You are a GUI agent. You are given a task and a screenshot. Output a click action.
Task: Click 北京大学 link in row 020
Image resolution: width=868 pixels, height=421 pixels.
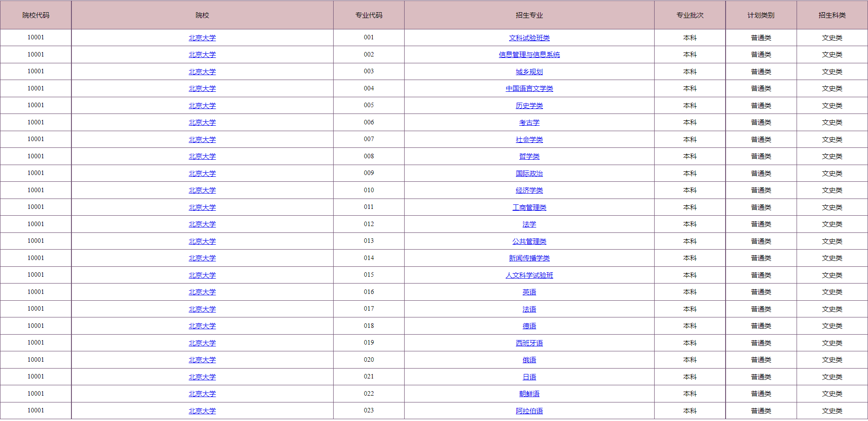click(x=202, y=360)
